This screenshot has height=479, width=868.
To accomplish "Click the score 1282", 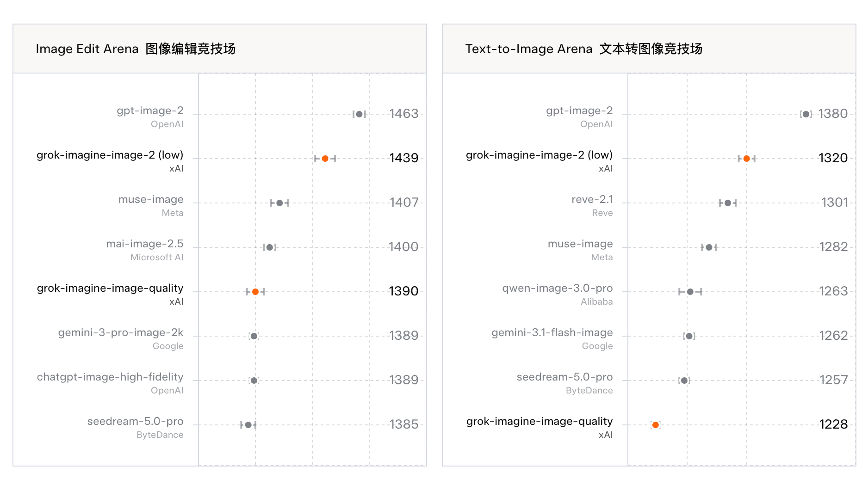I will tap(834, 247).
